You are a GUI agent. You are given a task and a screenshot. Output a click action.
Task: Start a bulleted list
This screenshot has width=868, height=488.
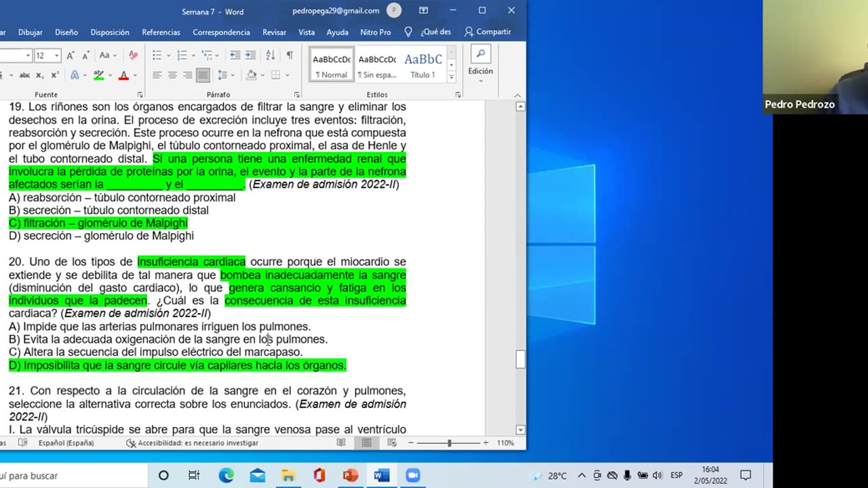click(157, 56)
